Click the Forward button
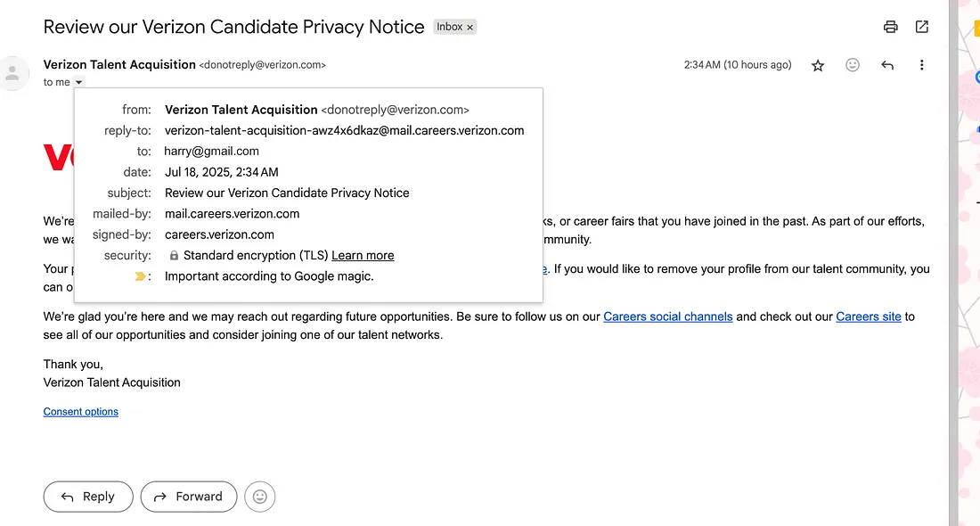This screenshot has height=526, width=980. pyautogui.click(x=189, y=497)
